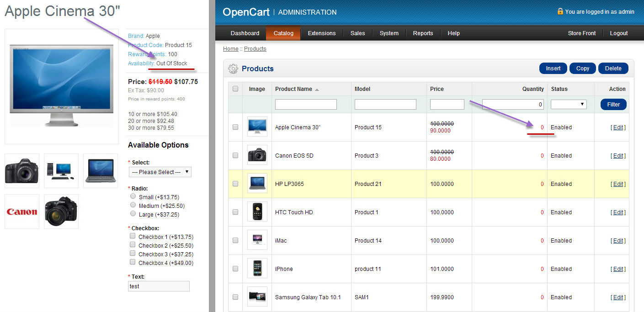Tick the select-all checkbox in table header

pos(235,89)
